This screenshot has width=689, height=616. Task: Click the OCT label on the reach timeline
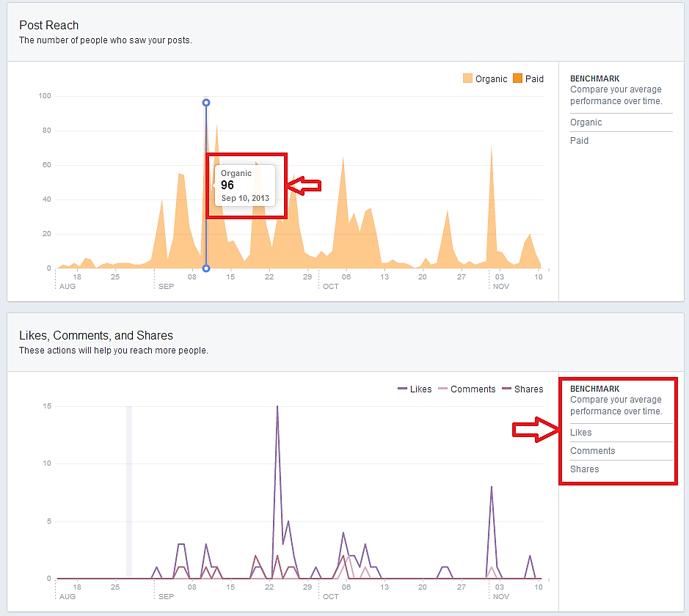330,286
